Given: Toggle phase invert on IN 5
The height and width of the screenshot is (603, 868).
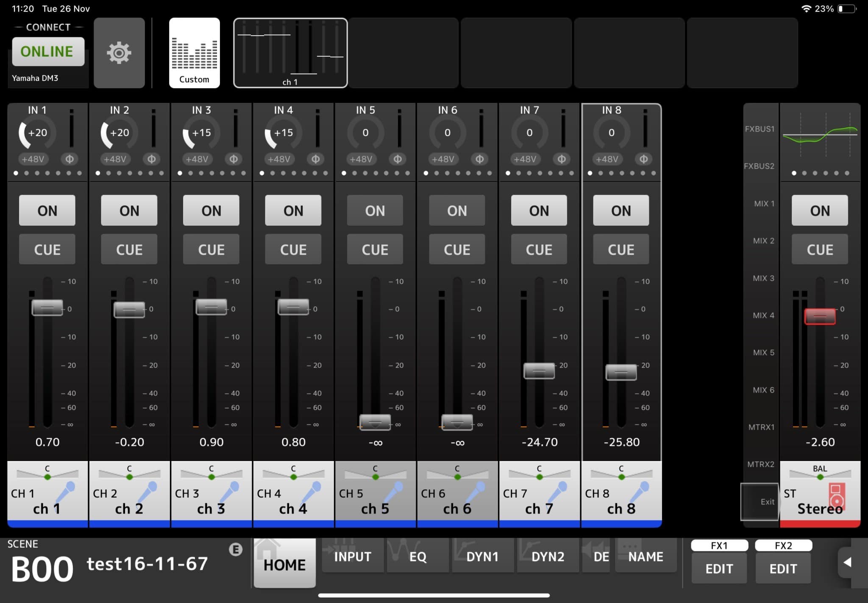Looking at the screenshot, I should click(x=398, y=159).
